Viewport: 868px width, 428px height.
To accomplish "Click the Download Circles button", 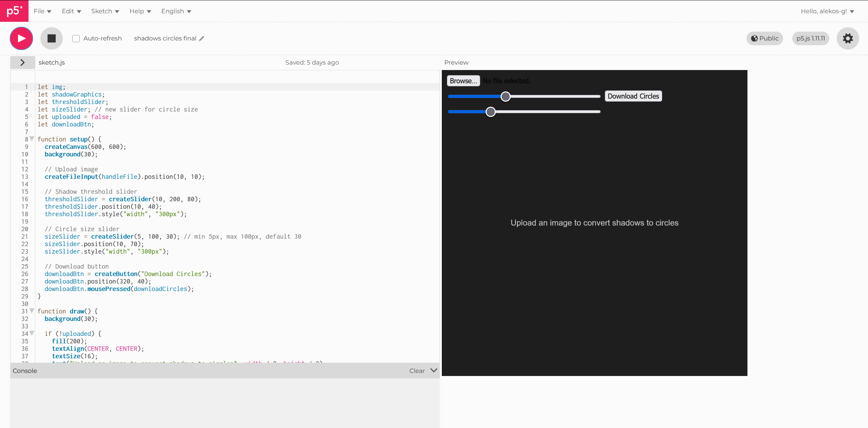I will point(633,96).
